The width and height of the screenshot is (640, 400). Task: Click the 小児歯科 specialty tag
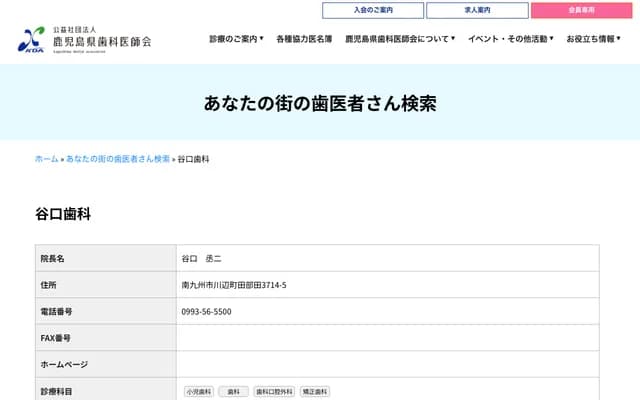click(x=199, y=391)
